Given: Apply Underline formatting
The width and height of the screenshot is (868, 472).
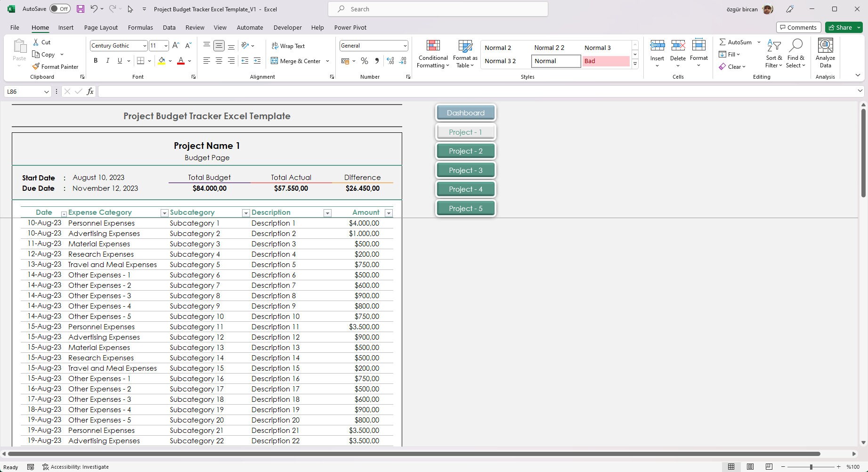Looking at the screenshot, I should click(119, 61).
